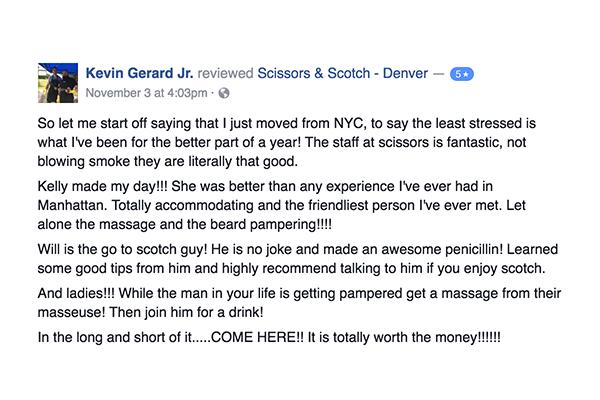Click the Kevin Gerard Jr. name link
The height and width of the screenshot is (400, 600).
point(139,73)
